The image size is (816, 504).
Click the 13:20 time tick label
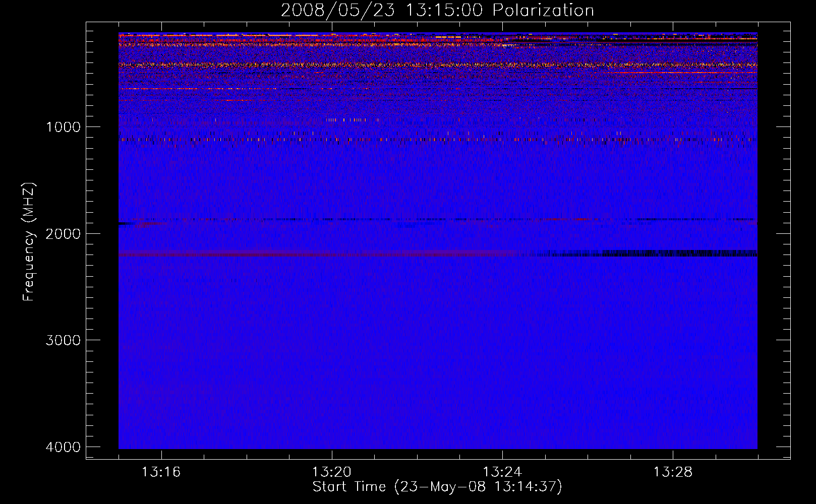(332, 472)
